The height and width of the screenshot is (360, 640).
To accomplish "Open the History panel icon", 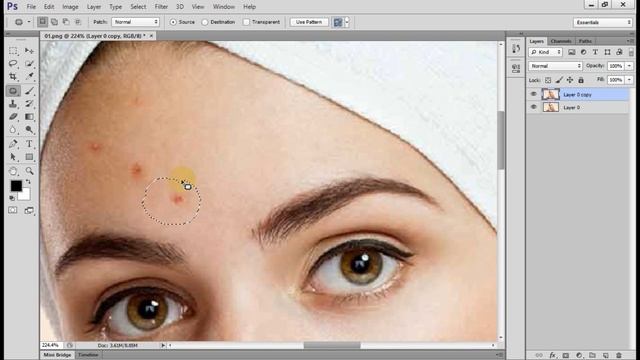I will 516,49.
